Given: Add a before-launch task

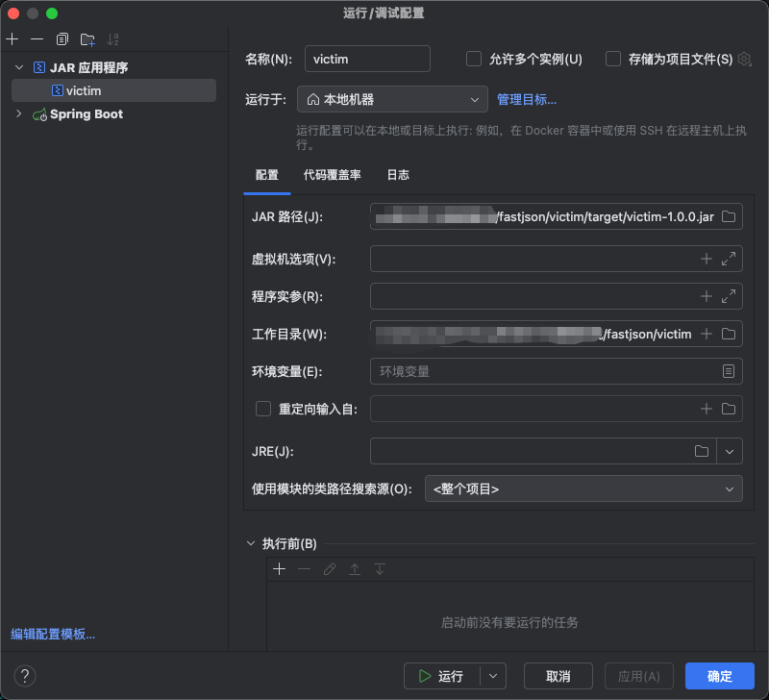Looking at the screenshot, I should tap(279, 569).
